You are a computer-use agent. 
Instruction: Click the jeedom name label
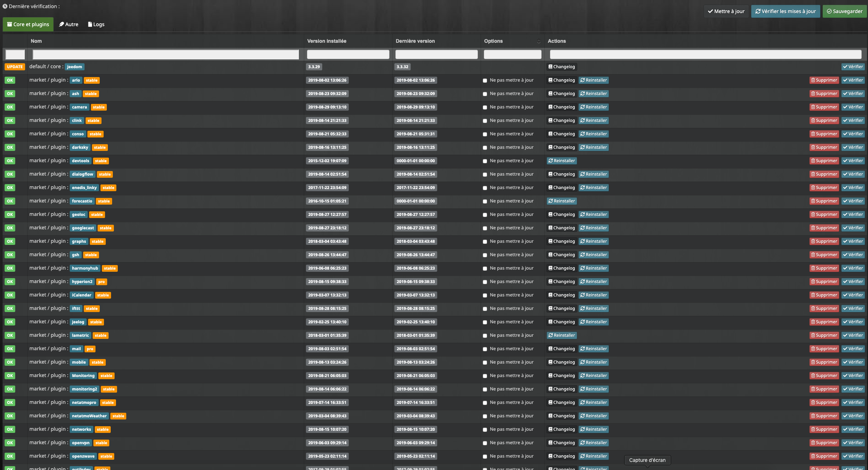74,67
